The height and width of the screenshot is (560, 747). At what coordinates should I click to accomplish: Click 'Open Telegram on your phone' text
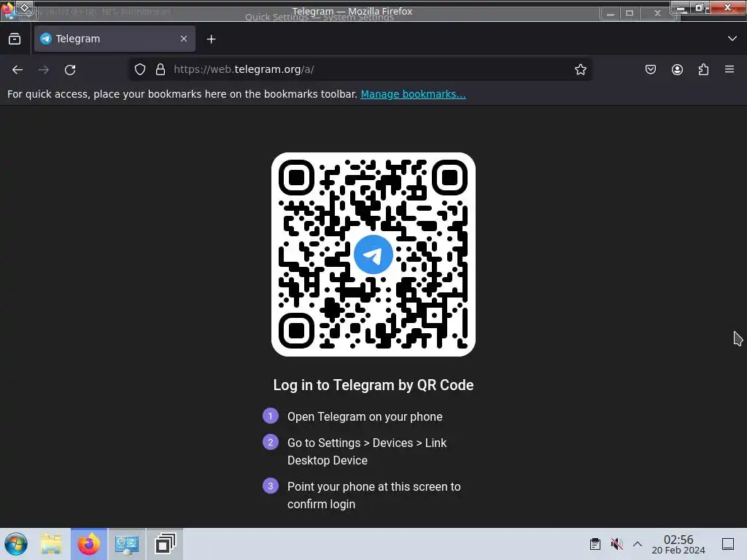click(365, 416)
